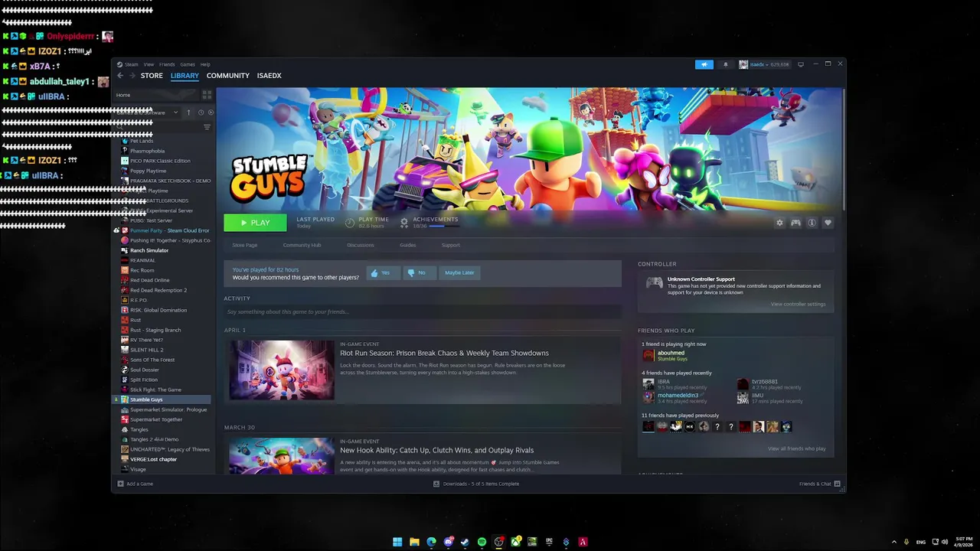980x551 pixels.
Task: Open controller layout icon for Stumble Guys
Action: pos(795,223)
